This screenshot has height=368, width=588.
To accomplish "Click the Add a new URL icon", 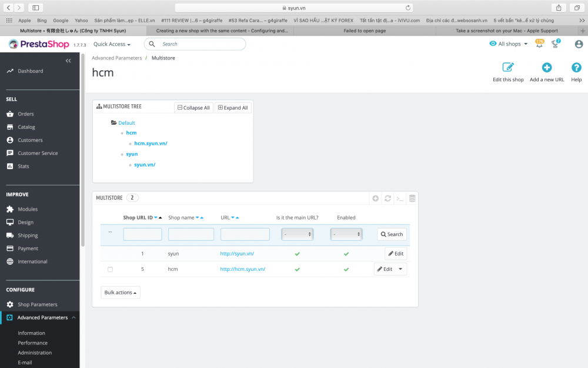I will (547, 67).
